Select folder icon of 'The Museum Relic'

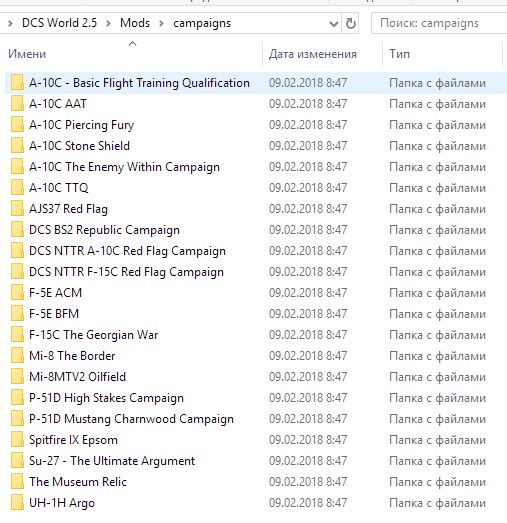click(x=17, y=482)
